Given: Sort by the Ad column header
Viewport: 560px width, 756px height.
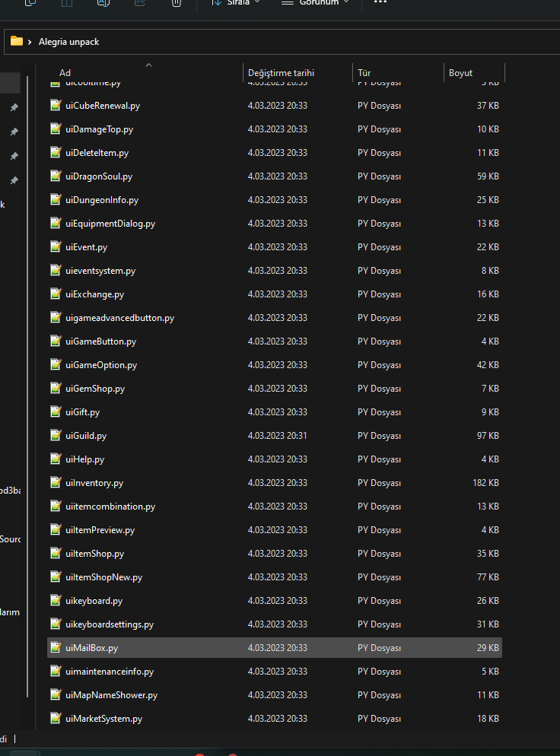Looking at the screenshot, I should point(65,73).
